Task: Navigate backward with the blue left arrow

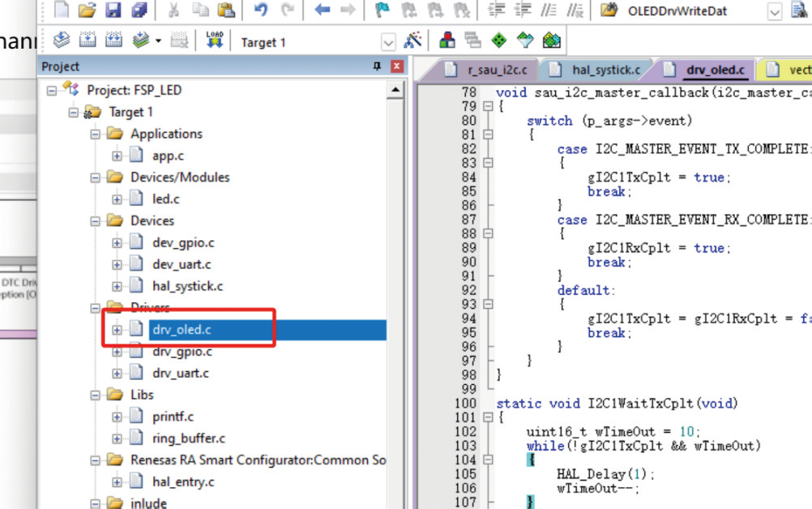Action: tap(322, 9)
